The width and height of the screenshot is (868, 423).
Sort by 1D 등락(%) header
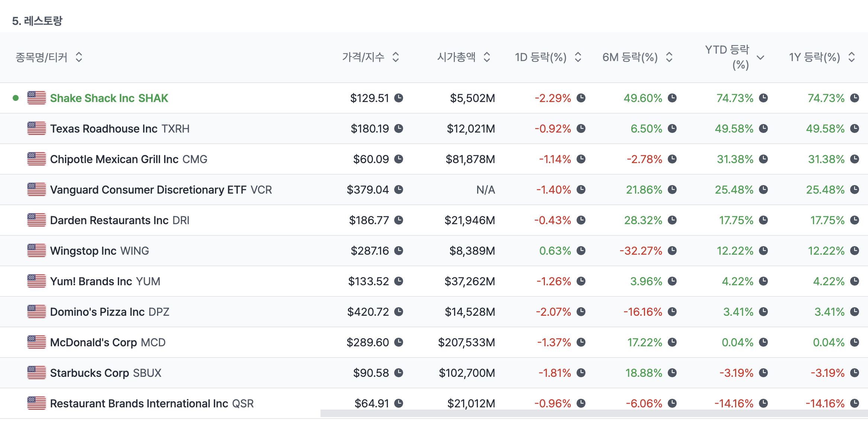(x=578, y=57)
